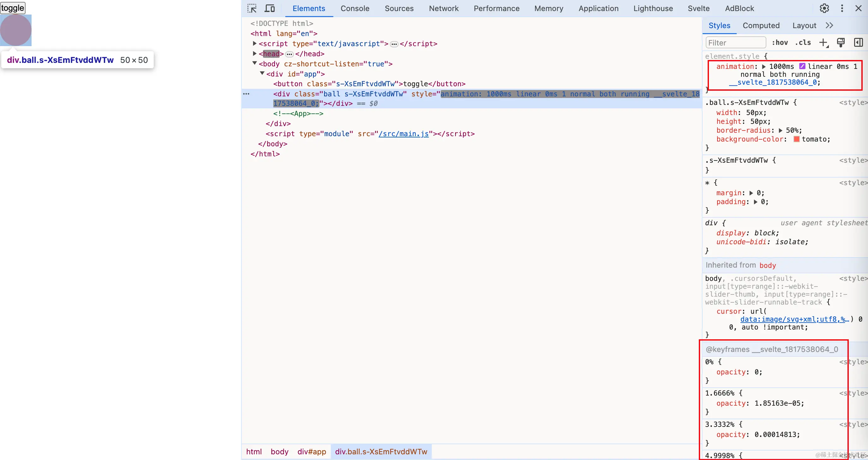Toggle the device toolbar icon
This screenshot has width=868, height=460.
click(270, 9)
